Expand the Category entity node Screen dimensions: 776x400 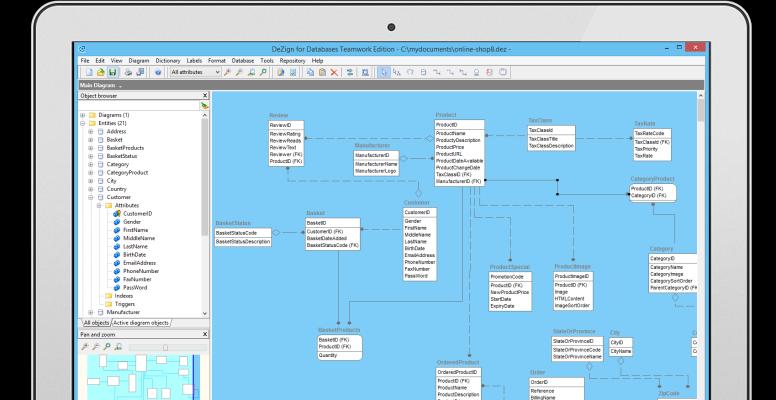point(91,164)
